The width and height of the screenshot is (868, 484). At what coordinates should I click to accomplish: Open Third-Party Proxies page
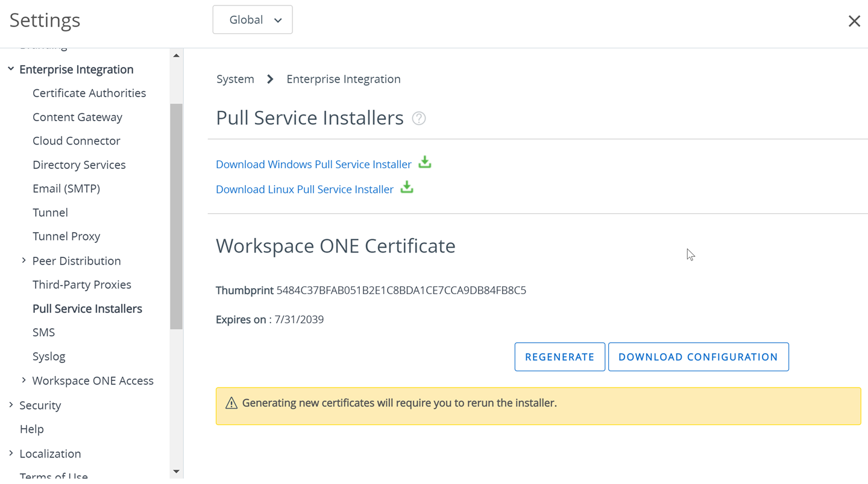(82, 284)
